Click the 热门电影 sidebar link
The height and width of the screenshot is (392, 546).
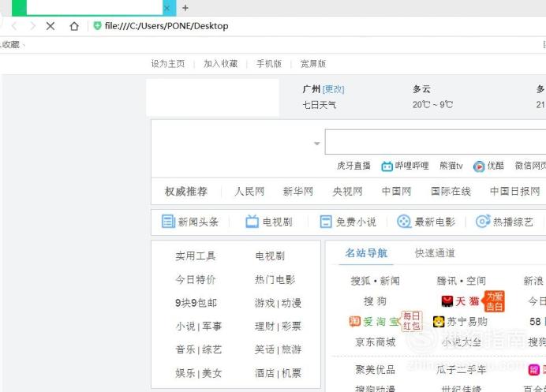[275, 279]
